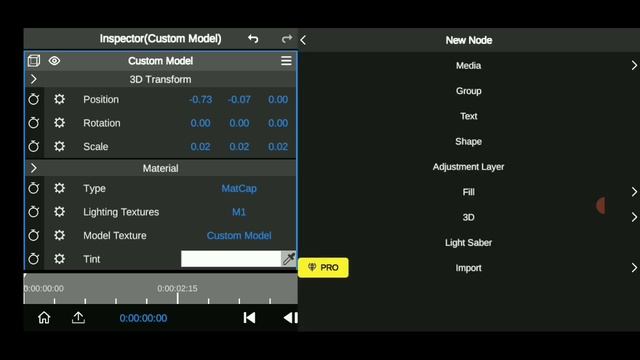Open the Model Texture Custom Model selector
This screenshot has height=360, width=640.
pyautogui.click(x=239, y=236)
